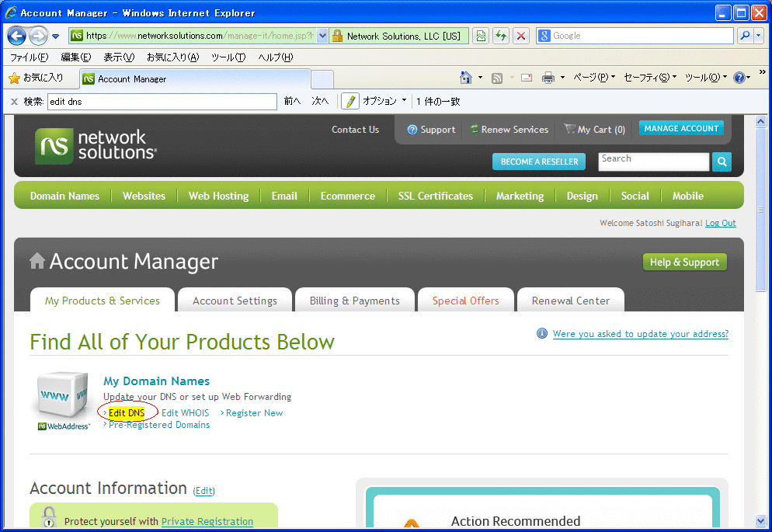Click the blue magnifier search button
Image resolution: width=772 pixels, height=532 pixels.
pyautogui.click(x=745, y=36)
